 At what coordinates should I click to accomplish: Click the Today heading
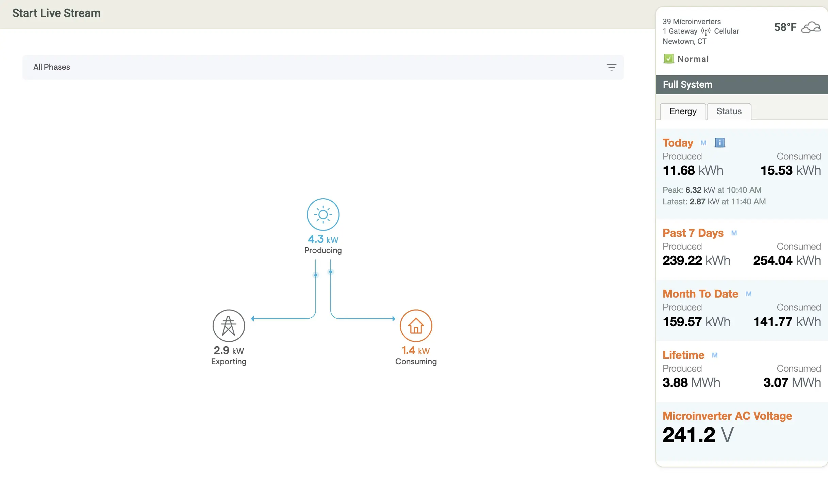pos(678,143)
